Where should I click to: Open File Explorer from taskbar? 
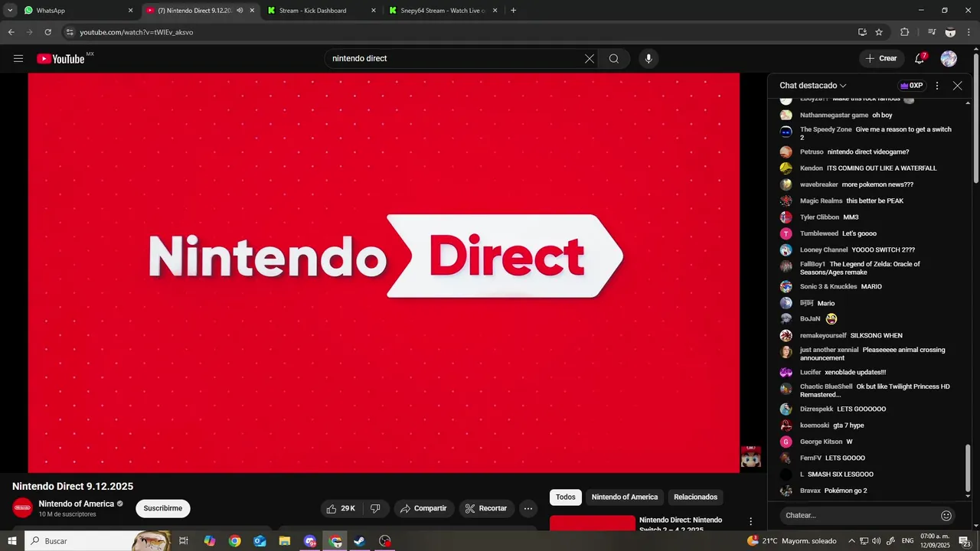point(285,541)
